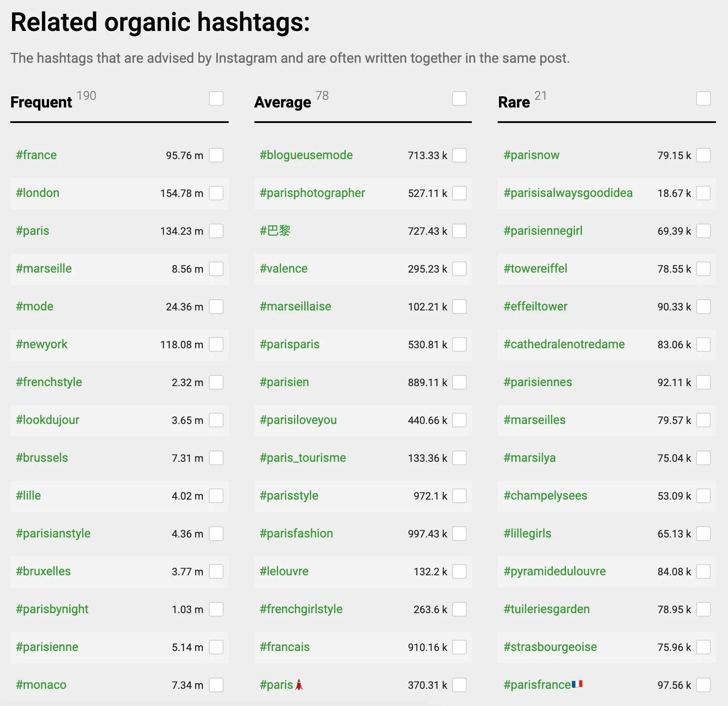Follow the #marseille hashtag link
Image resolution: width=728 pixels, height=706 pixels.
tap(44, 269)
